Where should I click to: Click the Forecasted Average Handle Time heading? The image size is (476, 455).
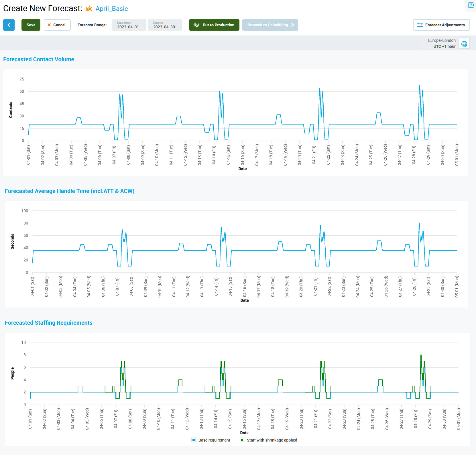[x=70, y=191]
